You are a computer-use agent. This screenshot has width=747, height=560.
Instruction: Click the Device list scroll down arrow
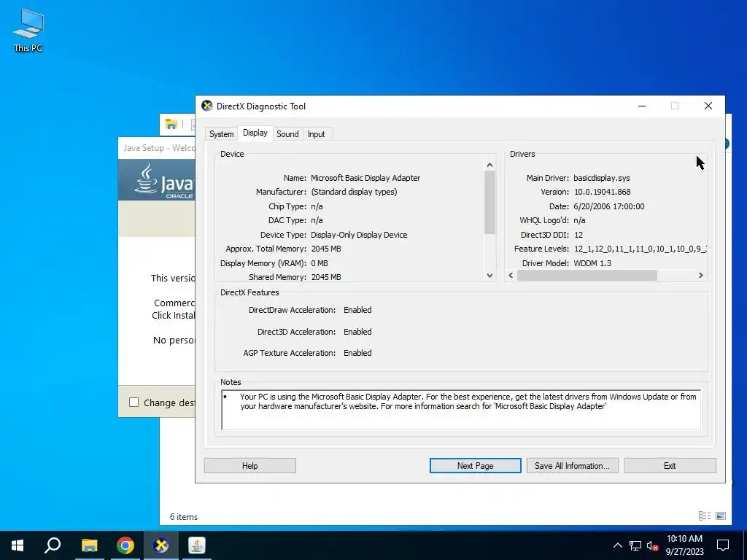(489, 275)
